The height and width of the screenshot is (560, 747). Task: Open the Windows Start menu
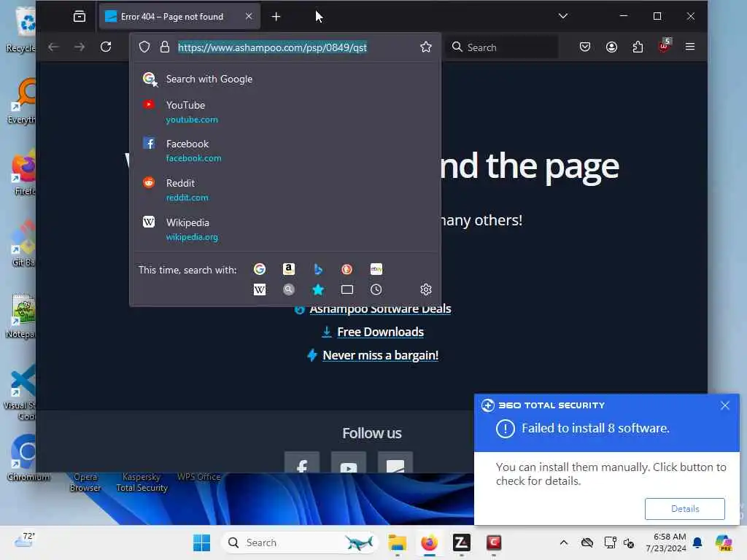201,542
